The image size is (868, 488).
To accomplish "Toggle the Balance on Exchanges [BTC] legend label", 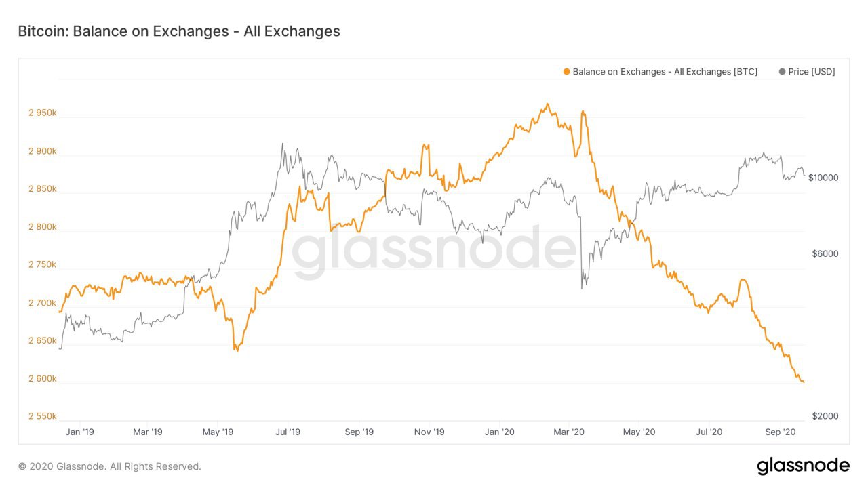I will click(x=665, y=72).
